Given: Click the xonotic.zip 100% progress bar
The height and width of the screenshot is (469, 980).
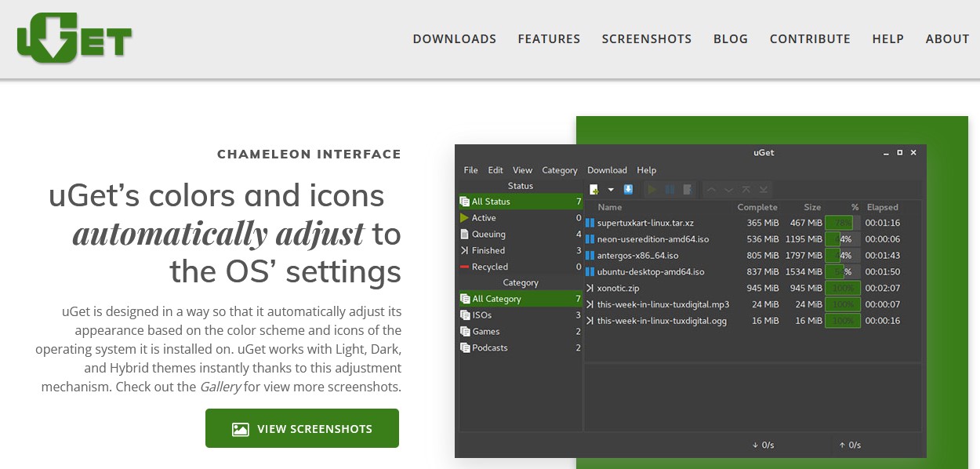Looking at the screenshot, I should coord(843,289).
